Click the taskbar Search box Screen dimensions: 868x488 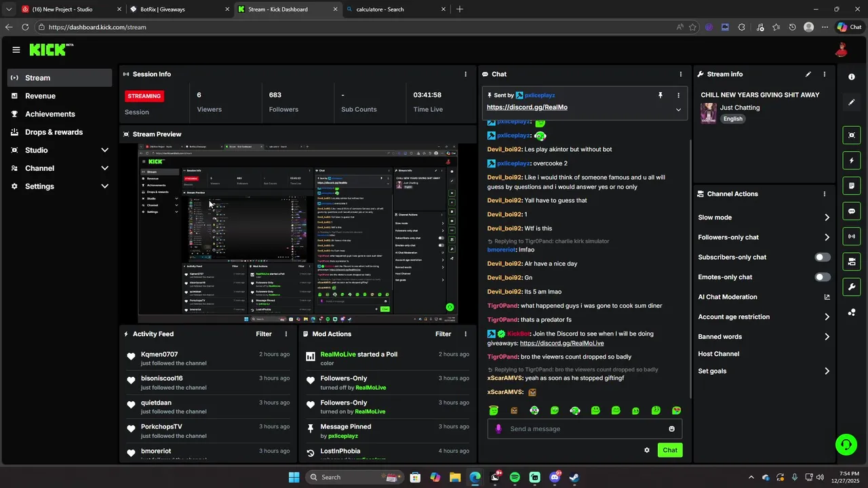coord(355,477)
